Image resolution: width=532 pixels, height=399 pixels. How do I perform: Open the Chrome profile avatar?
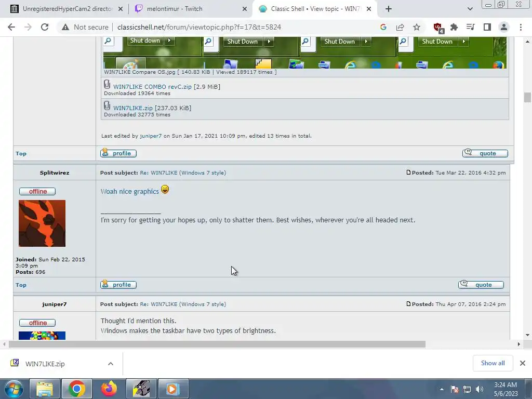pyautogui.click(x=504, y=27)
